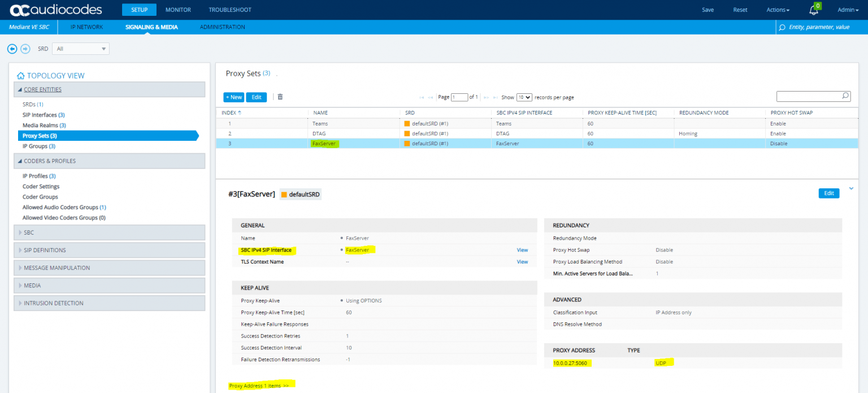
Task: Click the Entity, parameter, value search field
Action: coord(819,27)
